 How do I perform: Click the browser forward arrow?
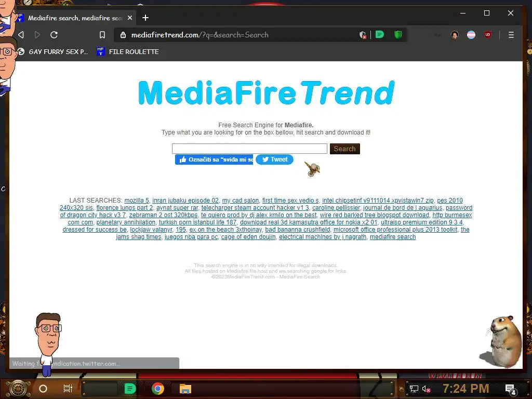37,35
